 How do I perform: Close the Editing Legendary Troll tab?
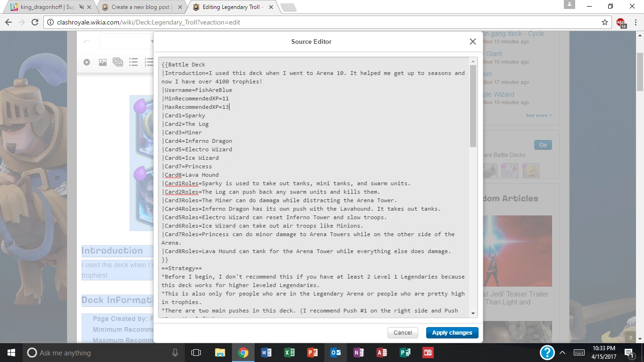(x=270, y=7)
